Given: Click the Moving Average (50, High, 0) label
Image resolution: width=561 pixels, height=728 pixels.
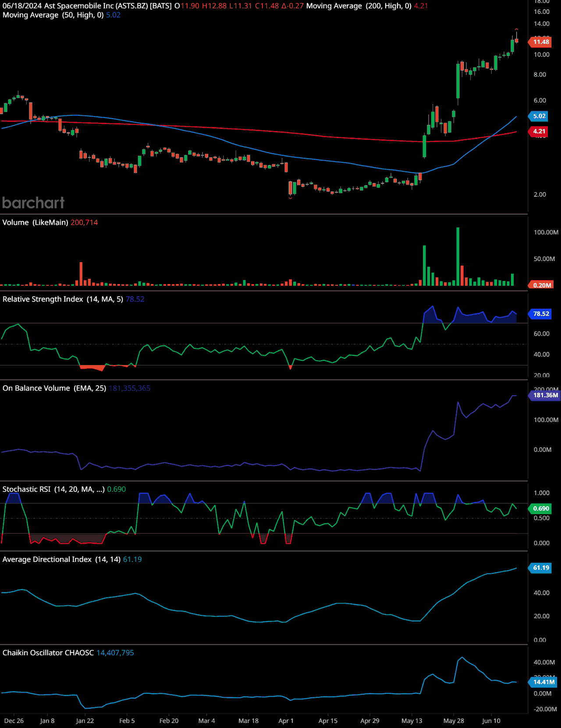Looking at the screenshot, I should click(53, 15).
